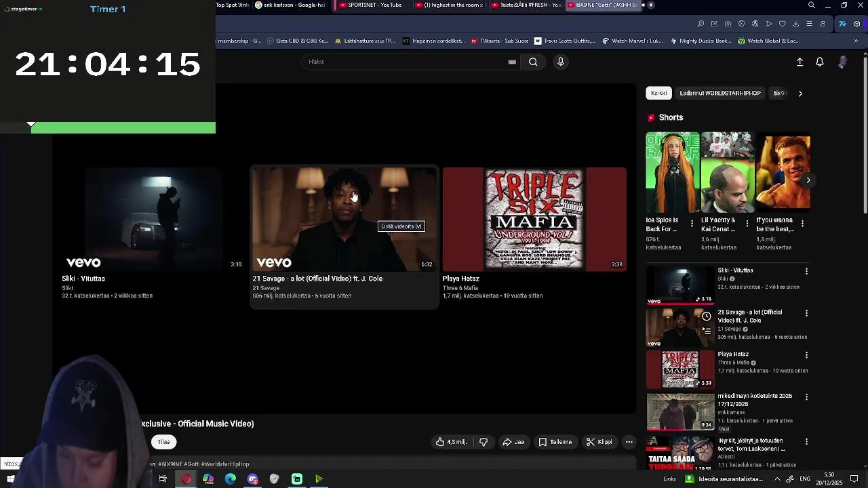Open options for 'If you wanna' short
The width and height of the screenshot is (868, 488).
pos(802,223)
